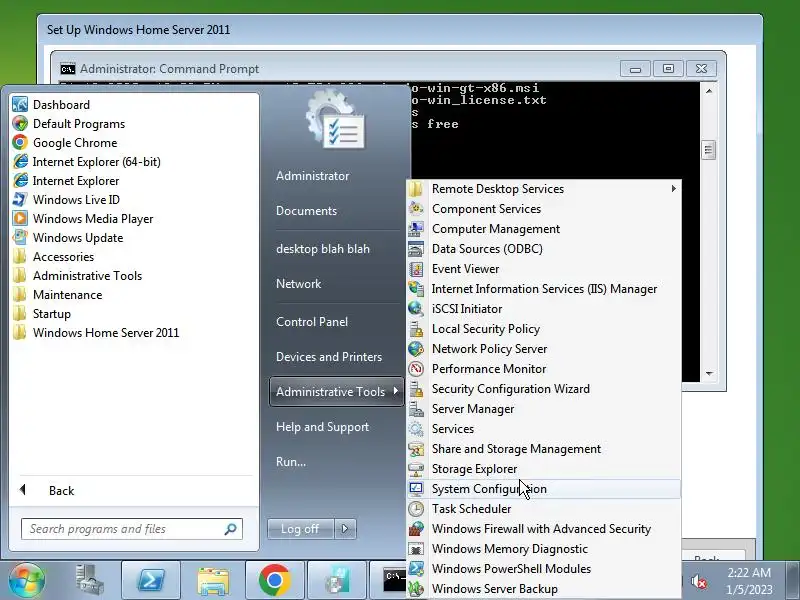Click the Administrator user picture icon
Image resolution: width=800 pixels, height=600 pixels.
point(336,120)
